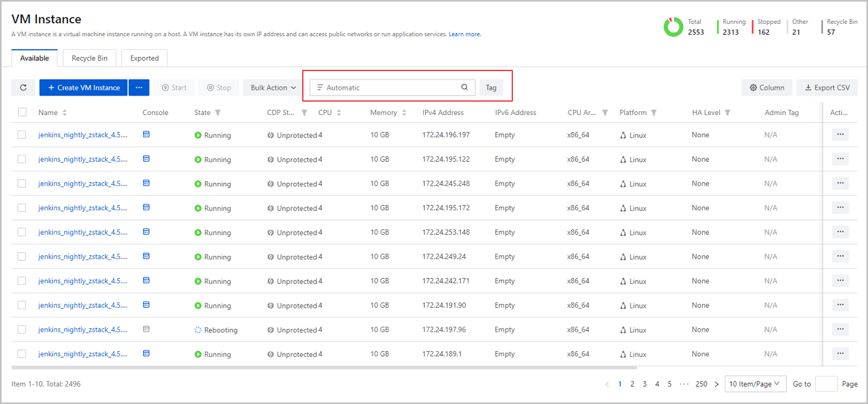
Task: Open console for first VM row
Action: coord(146,134)
